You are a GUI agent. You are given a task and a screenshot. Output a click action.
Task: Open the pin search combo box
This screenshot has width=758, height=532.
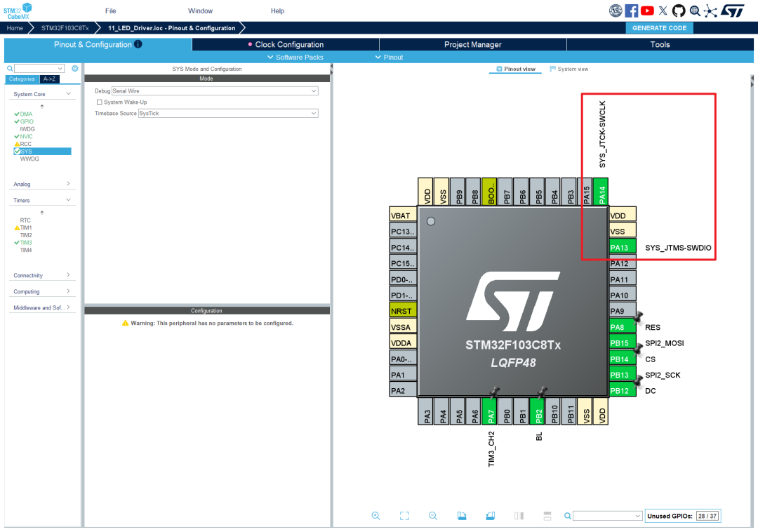tap(607, 516)
